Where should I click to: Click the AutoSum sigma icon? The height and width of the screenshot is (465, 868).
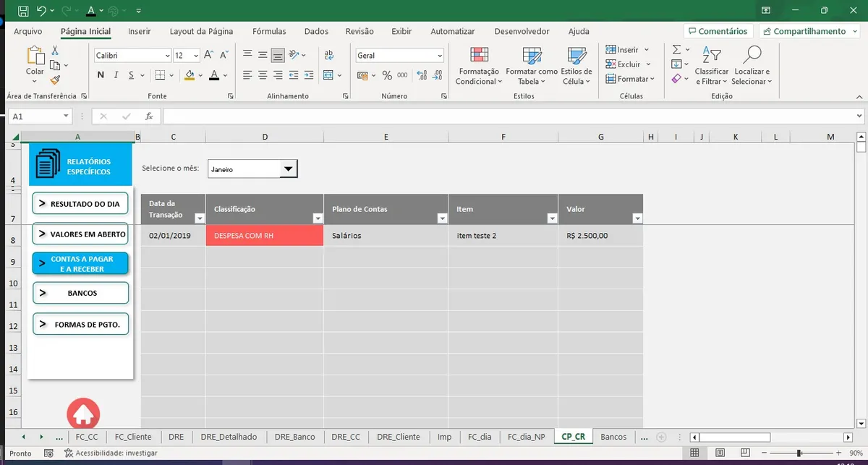click(x=676, y=50)
